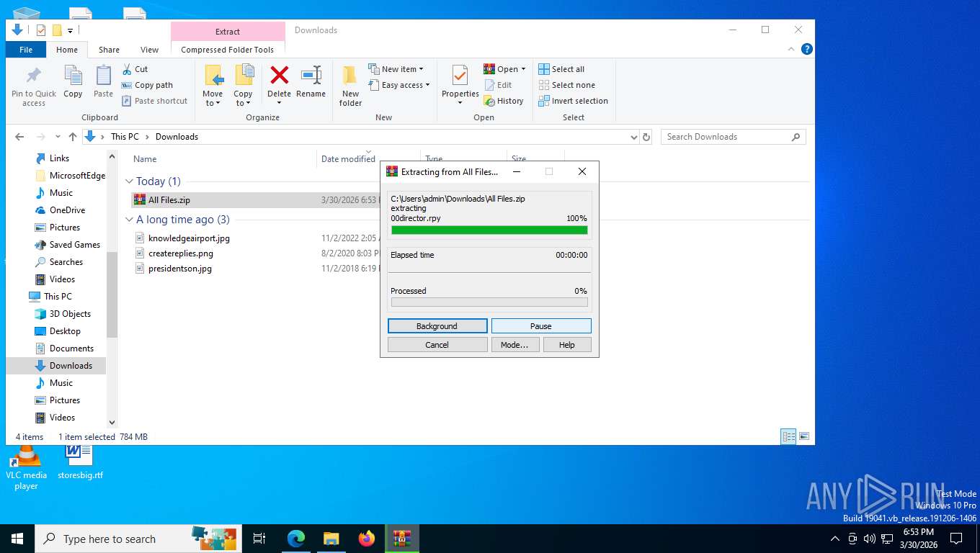Click the Search Downloads field
The height and width of the screenshot is (553, 980).
[x=733, y=137]
